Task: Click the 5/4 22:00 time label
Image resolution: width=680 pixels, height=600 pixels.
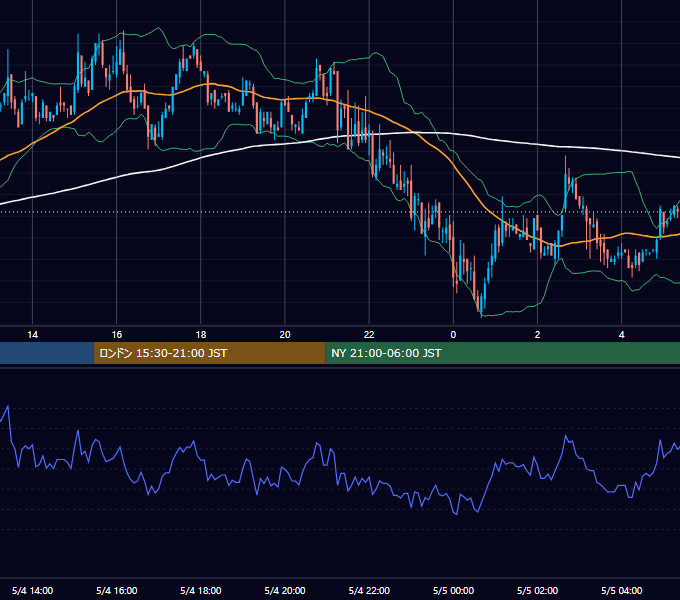Action: (x=369, y=590)
